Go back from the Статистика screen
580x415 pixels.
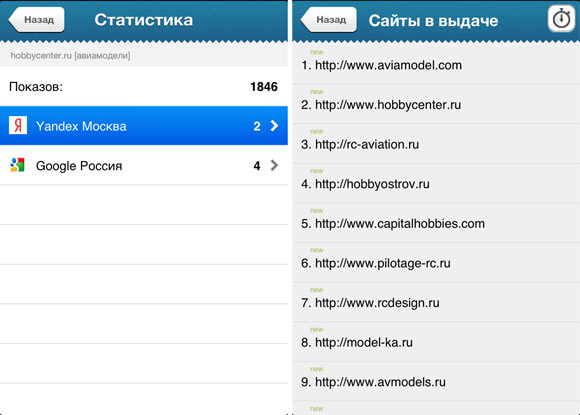(36, 20)
